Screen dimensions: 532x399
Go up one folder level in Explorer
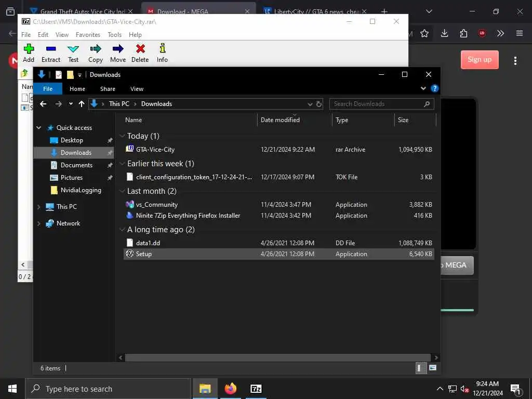point(82,104)
